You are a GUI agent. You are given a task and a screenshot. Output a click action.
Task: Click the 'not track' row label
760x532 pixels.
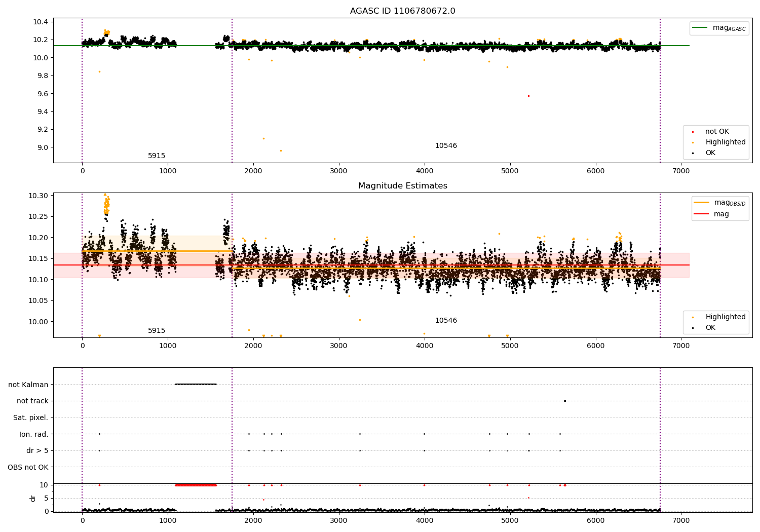[32, 401]
